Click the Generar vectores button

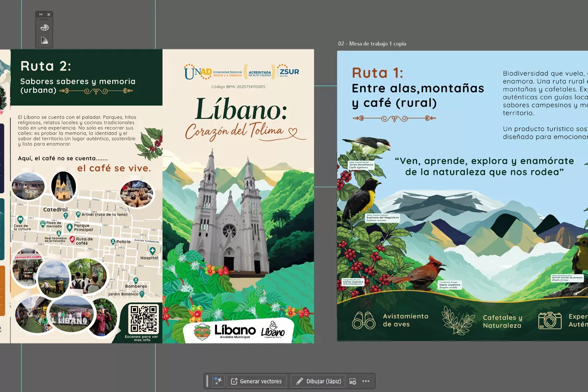[256, 381]
